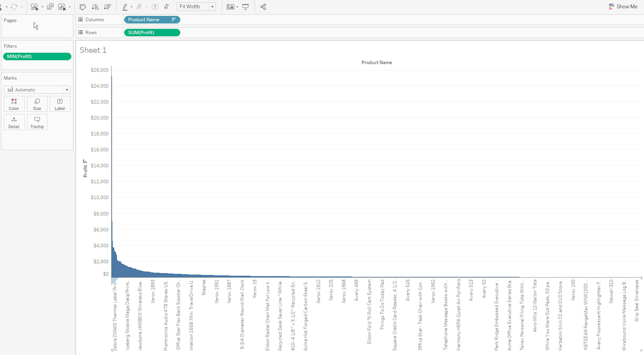Click the Label mark control icon
This screenshot has width=644, height=355.
pos(60,104)
